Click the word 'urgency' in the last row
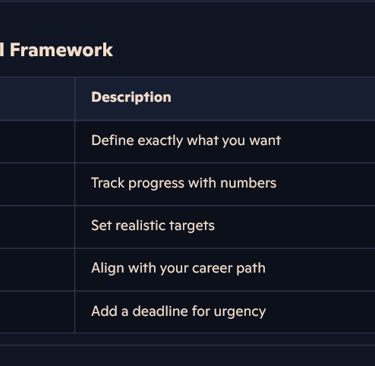 [240, 312]
